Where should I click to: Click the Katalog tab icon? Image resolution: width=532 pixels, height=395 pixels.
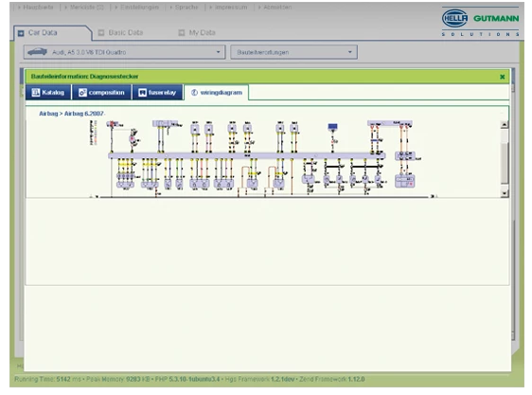click(x=36, y=93)
